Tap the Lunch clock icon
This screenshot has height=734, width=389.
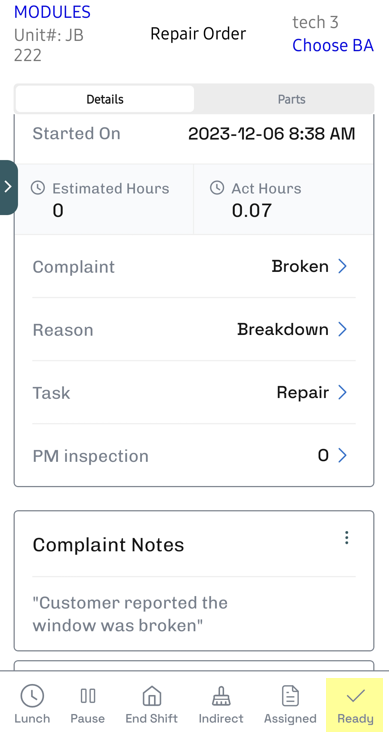[32, 696]
